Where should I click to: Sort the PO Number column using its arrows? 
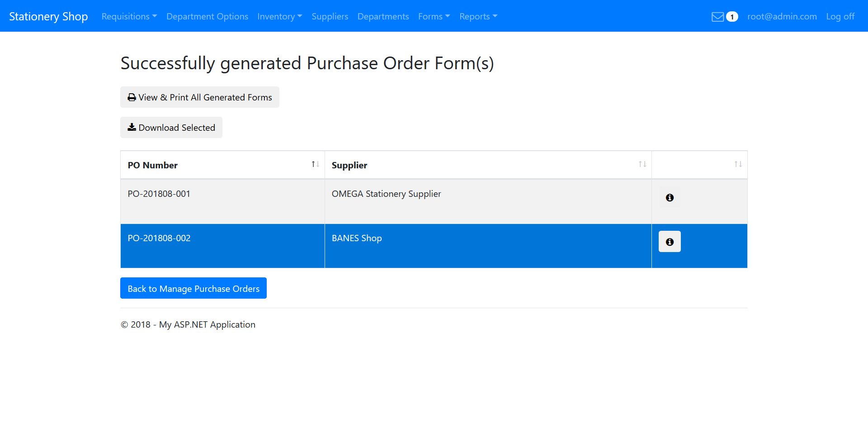315,164
